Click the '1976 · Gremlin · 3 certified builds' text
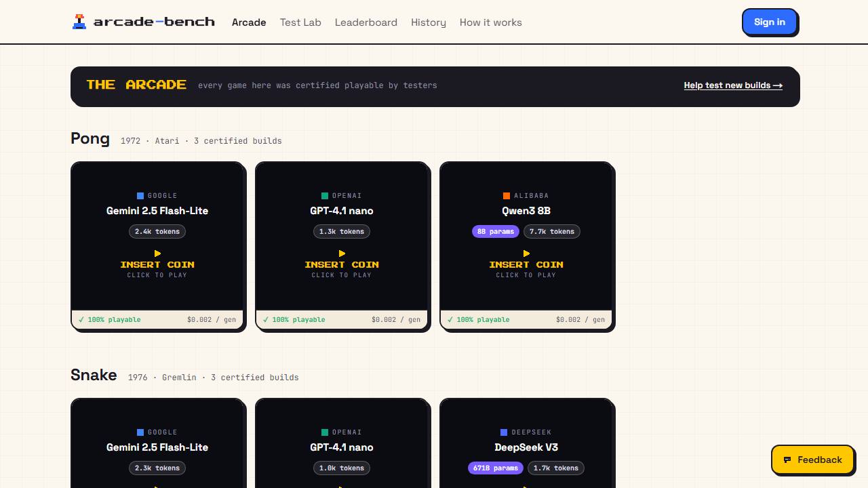Image resolution: width=868 pixels, height=488 pixels. (214, 378)
